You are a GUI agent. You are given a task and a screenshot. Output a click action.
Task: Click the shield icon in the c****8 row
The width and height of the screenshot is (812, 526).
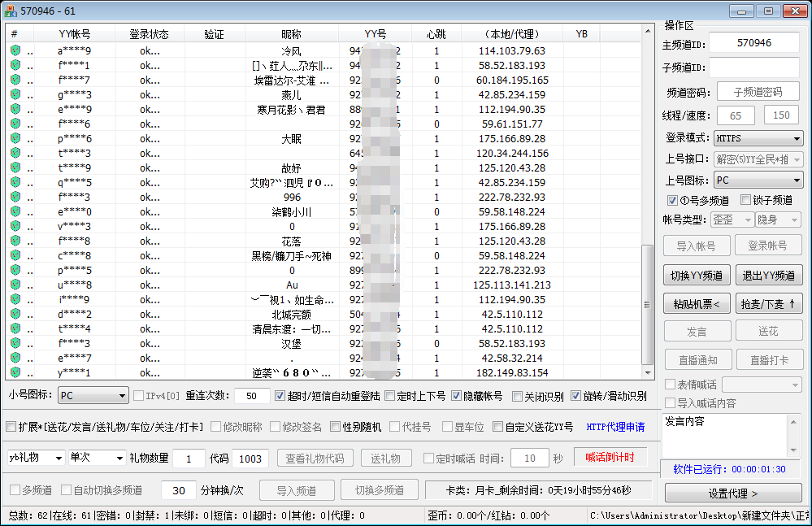(x=15, y=255)
